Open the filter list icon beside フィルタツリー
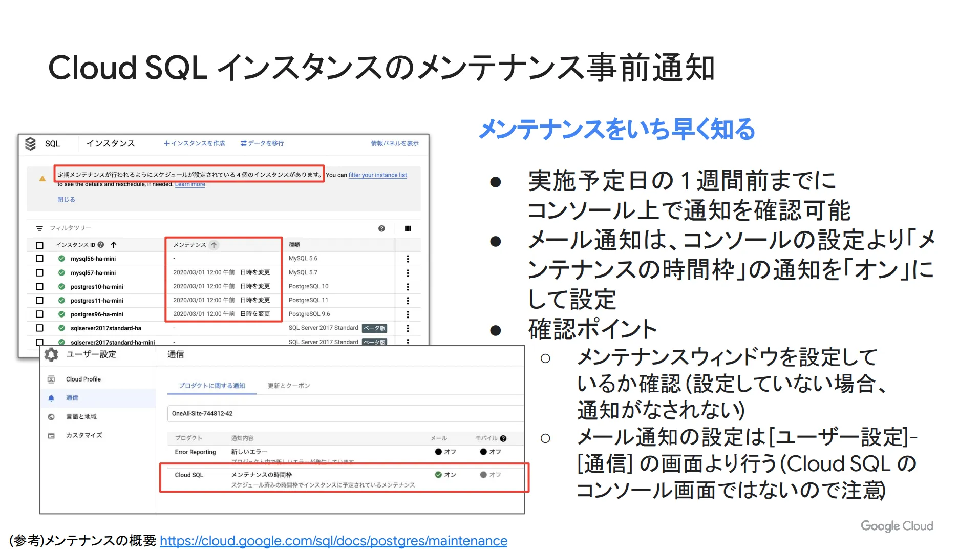This screenshot has width=980, height=550. (x=39, y=228)
